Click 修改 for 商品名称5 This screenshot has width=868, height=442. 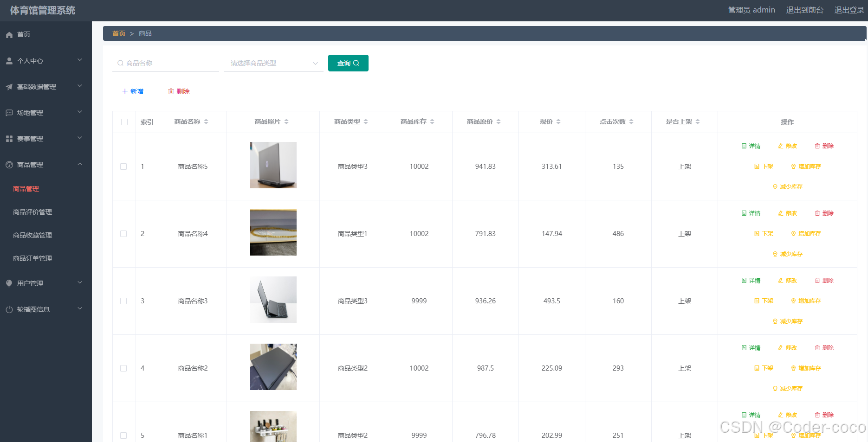click(787, 146)
